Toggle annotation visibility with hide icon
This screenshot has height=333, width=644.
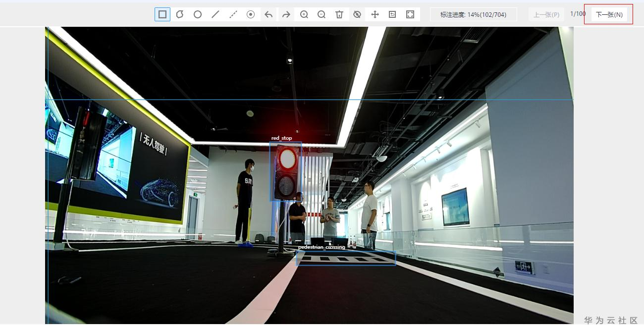point(357,14)
